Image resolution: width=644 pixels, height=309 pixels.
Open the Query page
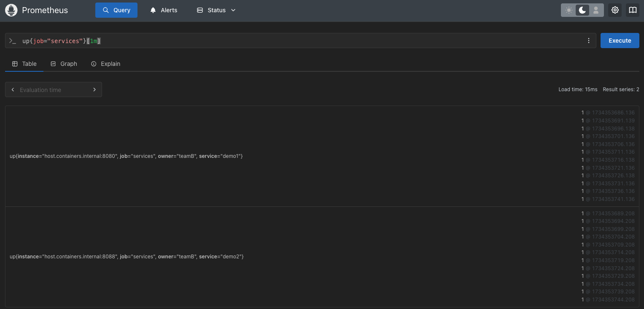point(116,10)
